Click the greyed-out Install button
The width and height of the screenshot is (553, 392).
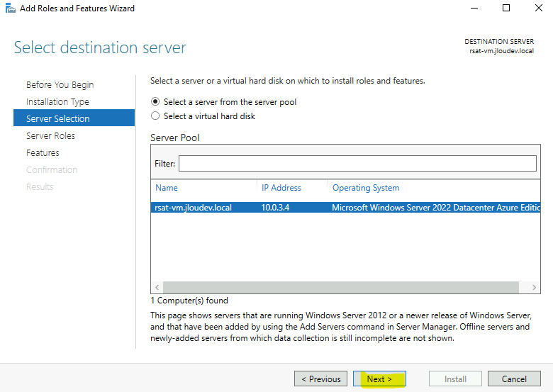coord(455,379)
